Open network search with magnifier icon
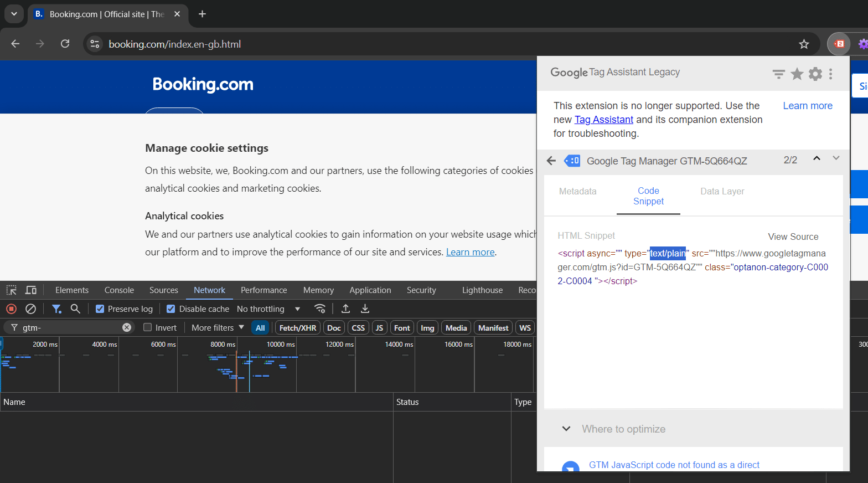The height and width of the screenshot is (483, 868). [x=75, y=309]
